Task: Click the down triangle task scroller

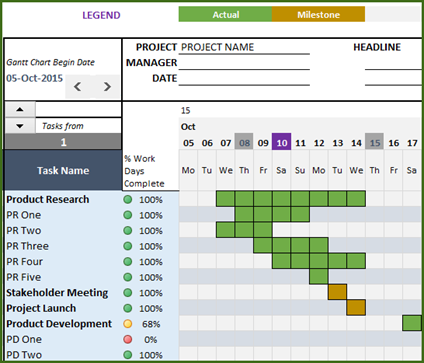Action: (20, 126)
